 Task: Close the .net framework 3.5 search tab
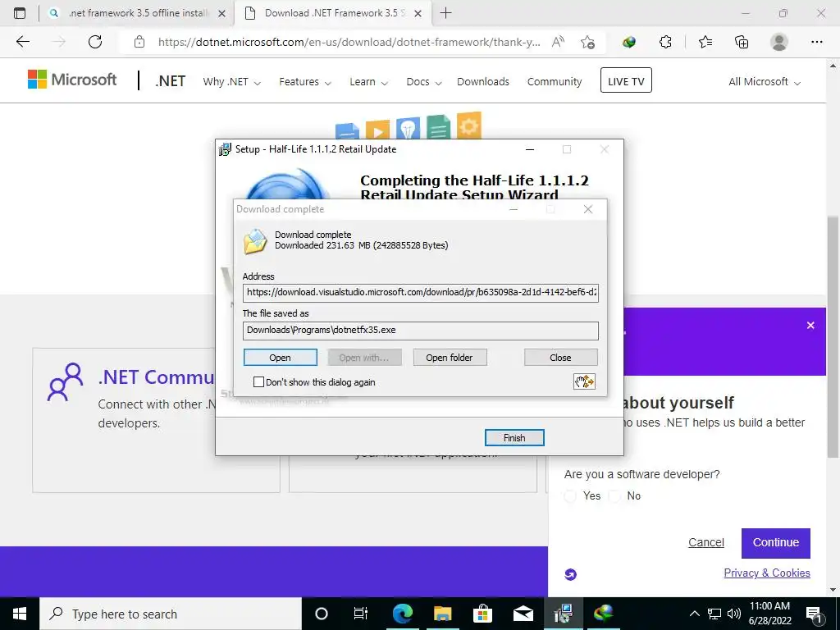point(221,13)
